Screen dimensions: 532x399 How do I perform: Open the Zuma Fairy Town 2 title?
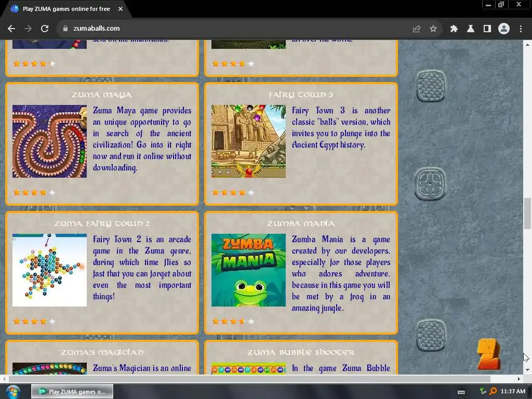click(102, 223)
